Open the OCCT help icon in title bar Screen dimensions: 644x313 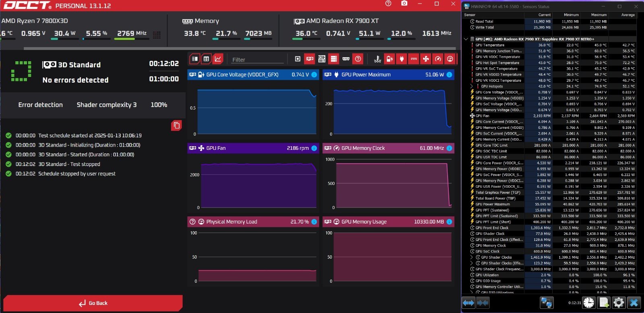388,4
